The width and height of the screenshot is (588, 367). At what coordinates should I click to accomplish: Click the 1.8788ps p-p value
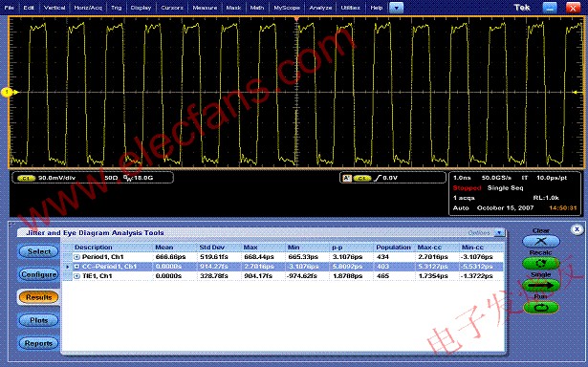point(347,276)
